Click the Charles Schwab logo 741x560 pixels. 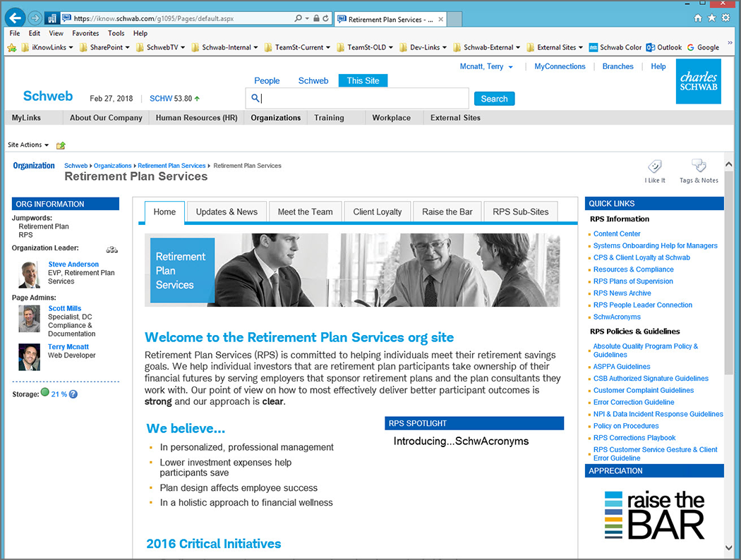click(699, 81)
